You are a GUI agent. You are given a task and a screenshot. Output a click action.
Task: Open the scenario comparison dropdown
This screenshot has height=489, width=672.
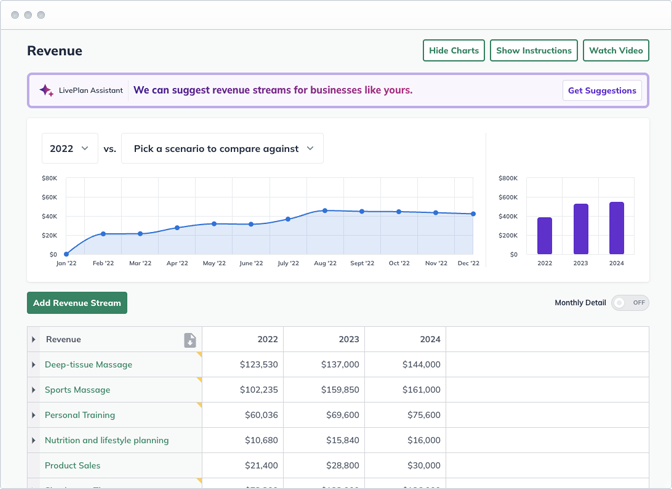[x=222, y=148]
